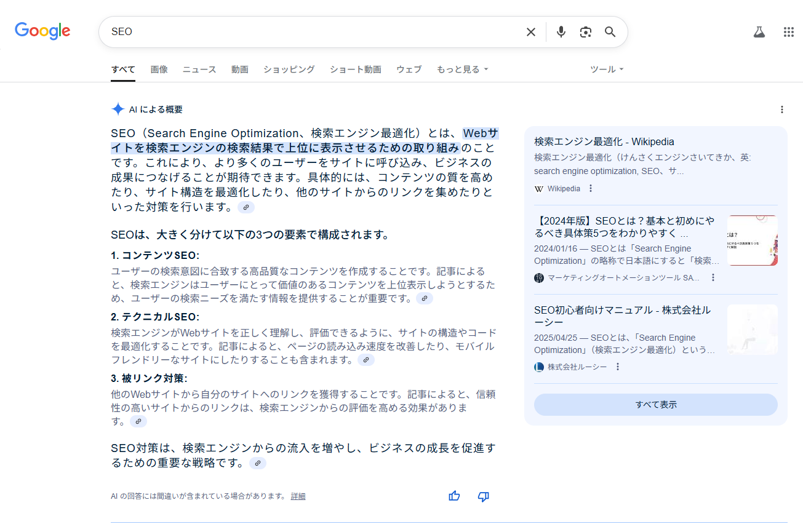Click the AI による概要 label
803x532 pixels.
click(156, 109)
